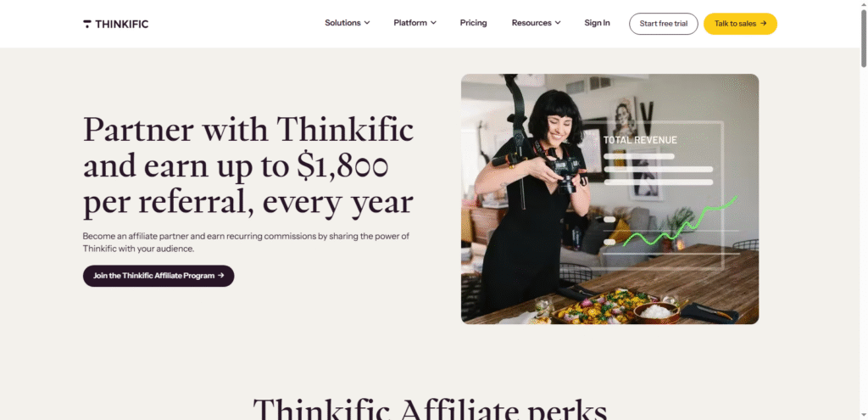
Task: Click the vertical scrollbar thumb
Action: click(864, 37)
